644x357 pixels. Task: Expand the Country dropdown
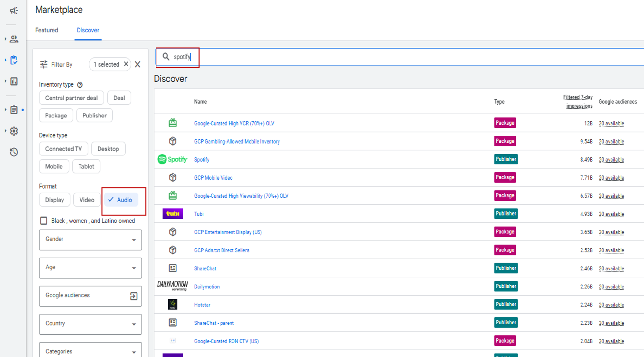point(90,324)
